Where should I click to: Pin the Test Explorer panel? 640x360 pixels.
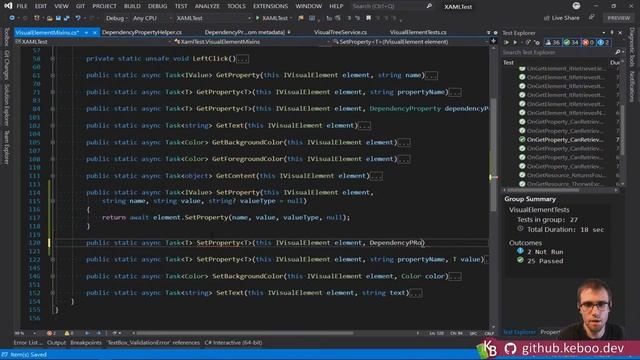612,33
